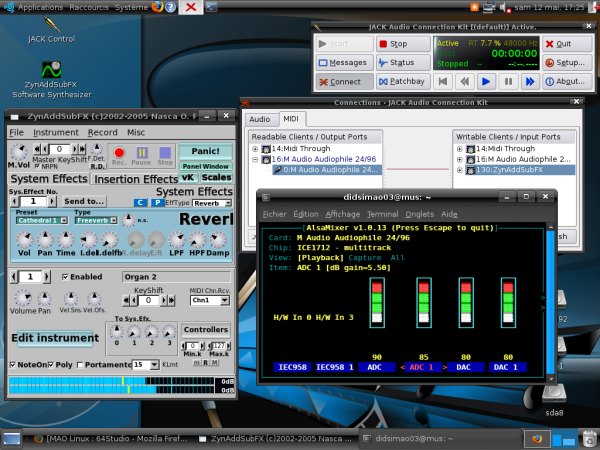The width and height of the screenshot is (600, 450).
Task: Expand the 14:Midi Through output port tree
Action: coord(255,148)
